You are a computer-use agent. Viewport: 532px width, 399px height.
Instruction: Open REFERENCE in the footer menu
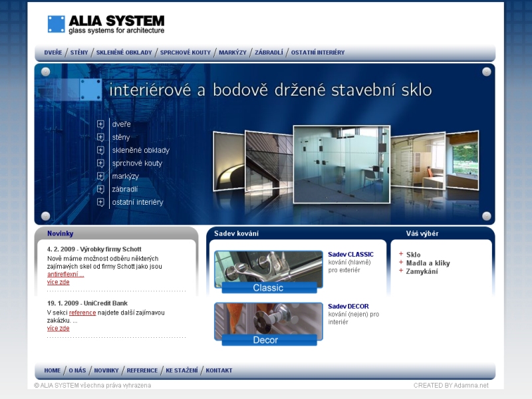(142, 370)
